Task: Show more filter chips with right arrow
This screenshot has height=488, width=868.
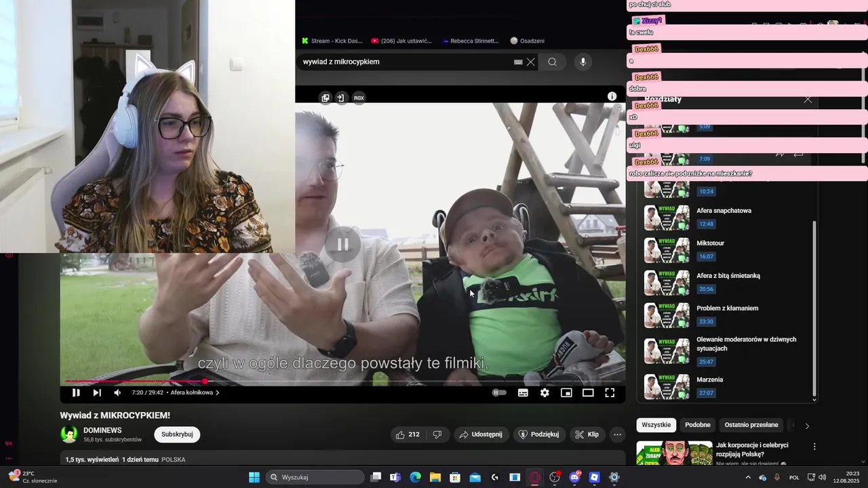Action: pos(807,426)
